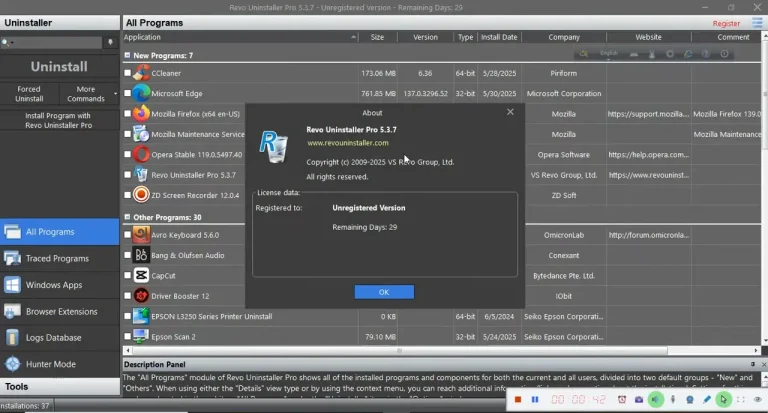This screenshot has width=768, height=413.
Task: Click the CCleaner application icon
Action: [141, 73]
